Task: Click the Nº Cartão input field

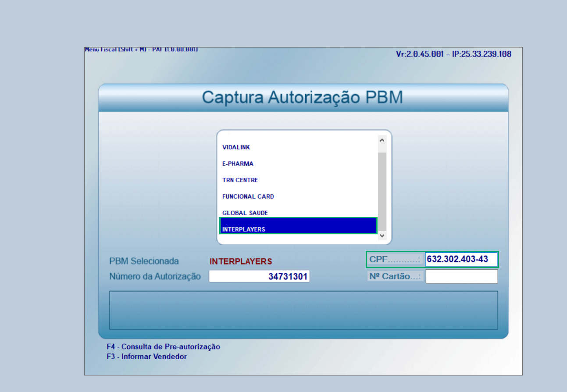Action: coord(461,276)
